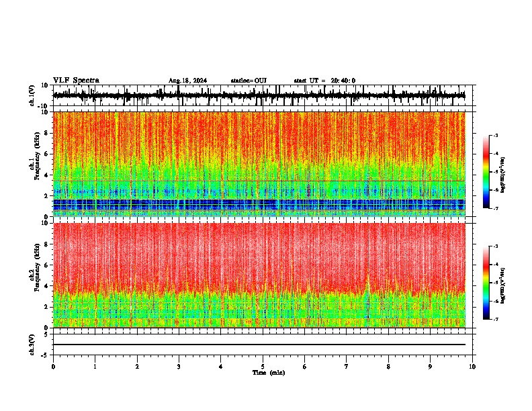The height and width of the screenshot is (411, 532).
Task: Click the ch.1 spectrogram color scale bar
Action: click(x=486, y=172)
